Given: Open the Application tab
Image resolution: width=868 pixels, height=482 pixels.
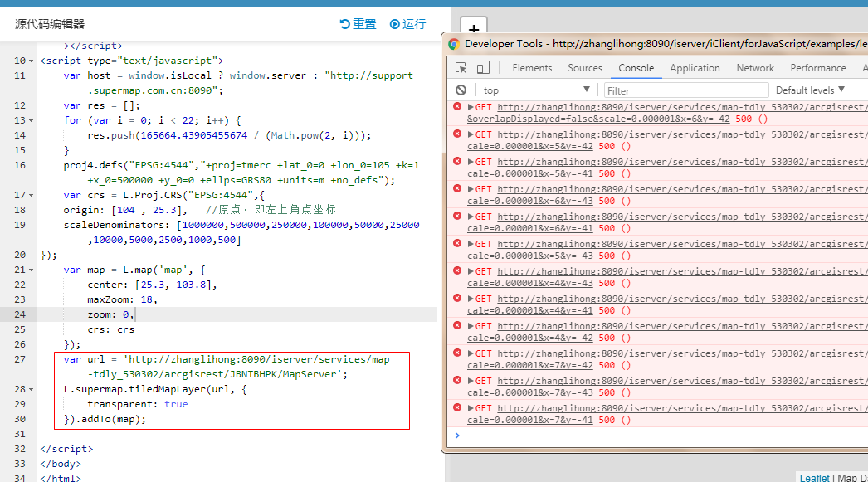Looking at the screenshot, I should tap(695, 68).
